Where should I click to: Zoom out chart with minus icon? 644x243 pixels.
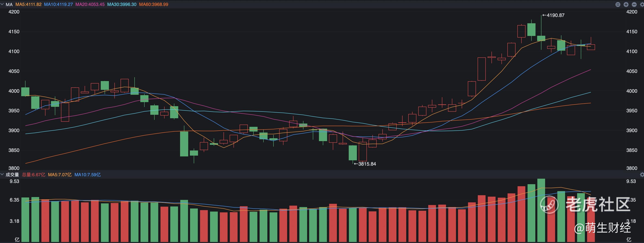634,4
